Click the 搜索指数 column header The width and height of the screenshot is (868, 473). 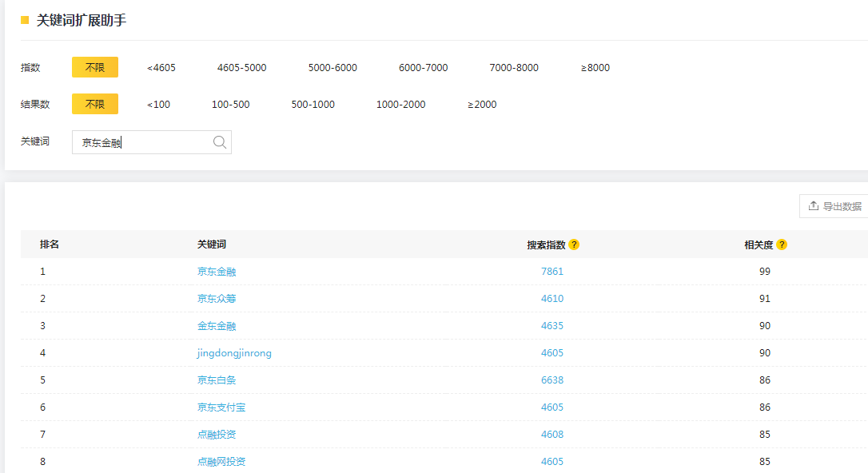pyautogui.click(x=546, y=244)
